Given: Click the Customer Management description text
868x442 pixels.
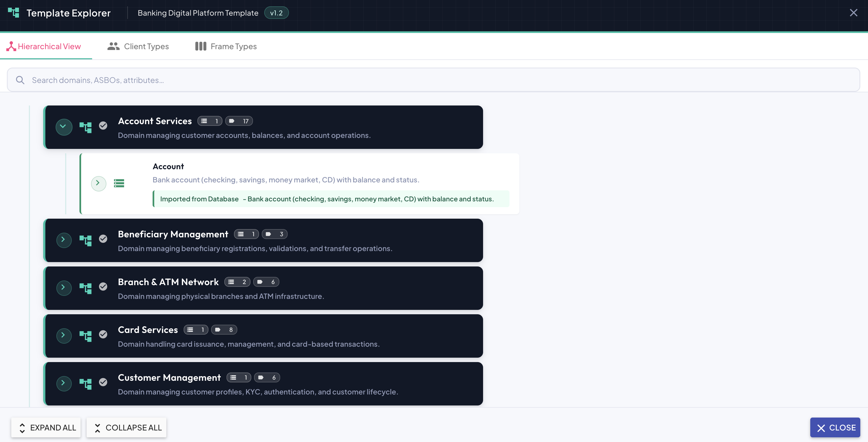Looking at the screenshot, I should tap(258, 392).
